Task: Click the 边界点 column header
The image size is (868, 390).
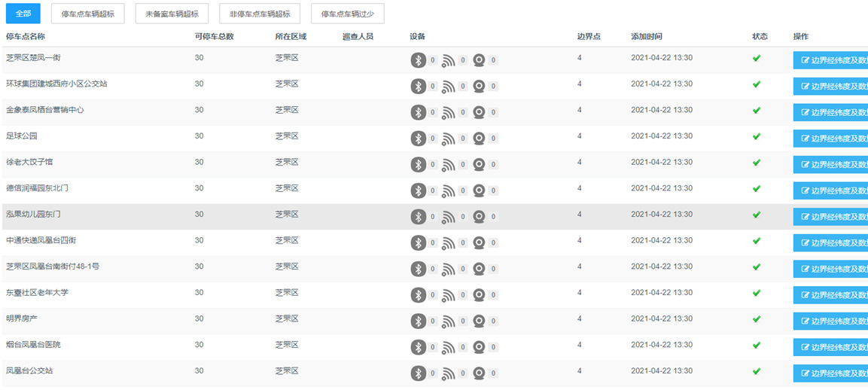Action: [x=589, y=37]
